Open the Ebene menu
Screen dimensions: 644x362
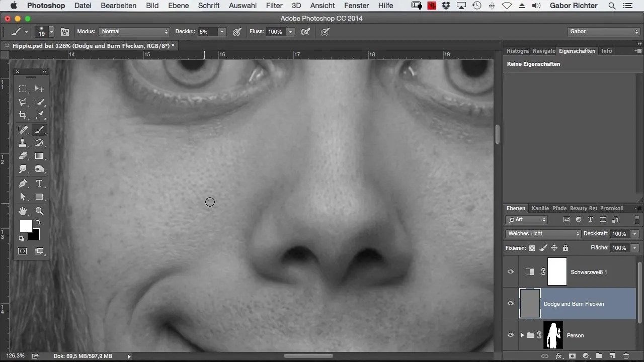(x=178, y=6)
